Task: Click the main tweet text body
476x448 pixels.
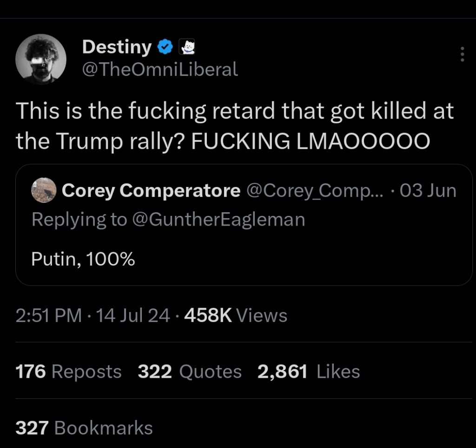Action: (234, 127)
